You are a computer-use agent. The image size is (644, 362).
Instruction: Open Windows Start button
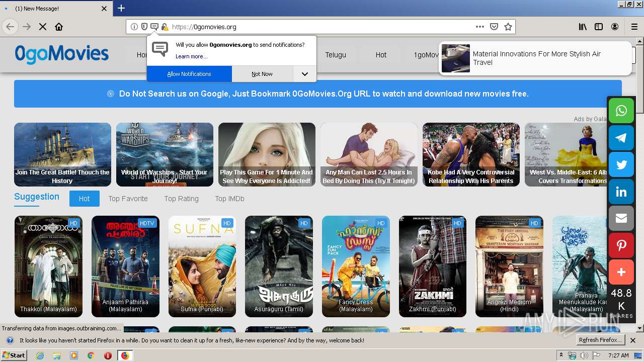[14, 355]
